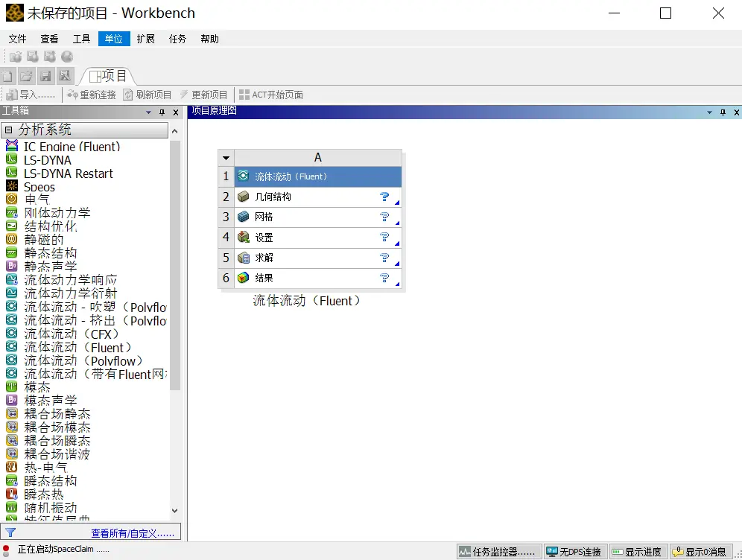Open the 工具 menu
742x560 pixels.
[81, 39]
